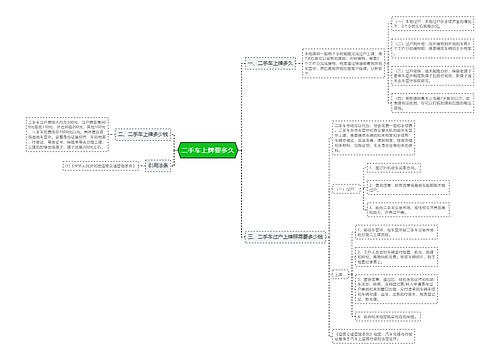500x360 pixels.
Task: Click 过户 step 1 about signing the purchase contract
Action: pyautogui.click(x=393, y=168)
